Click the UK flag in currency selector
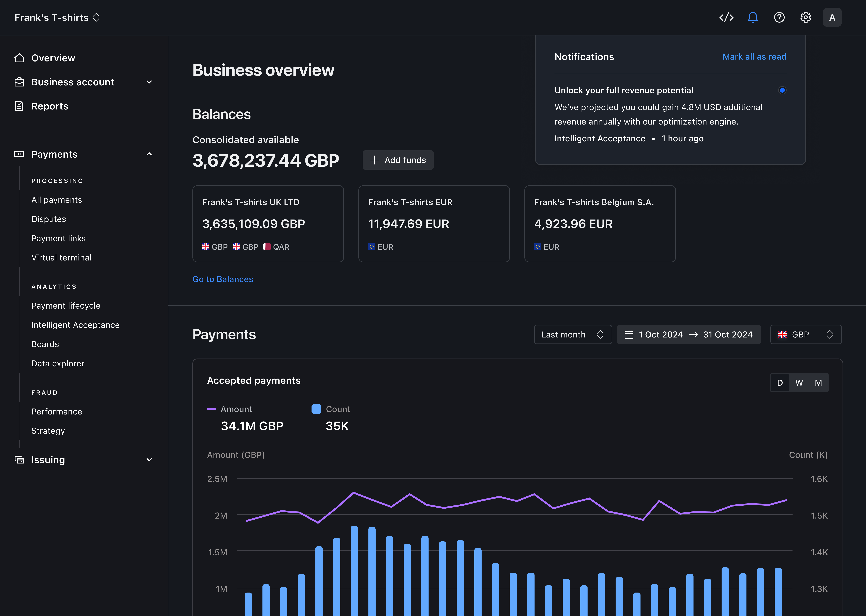866x616 pixels. [x=782, y=335]
